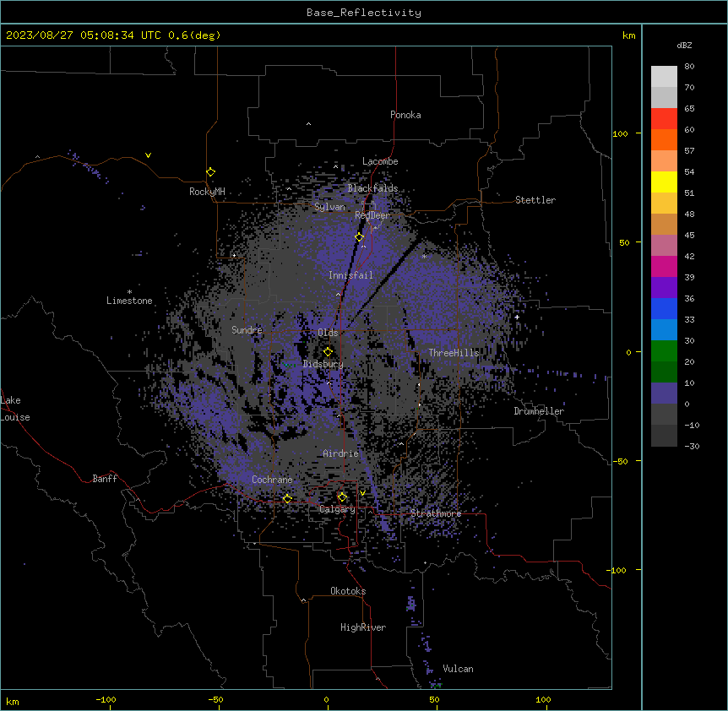The image size is (728, 711).
Task: Click the Strathmore label
Action: coord(436,513)
